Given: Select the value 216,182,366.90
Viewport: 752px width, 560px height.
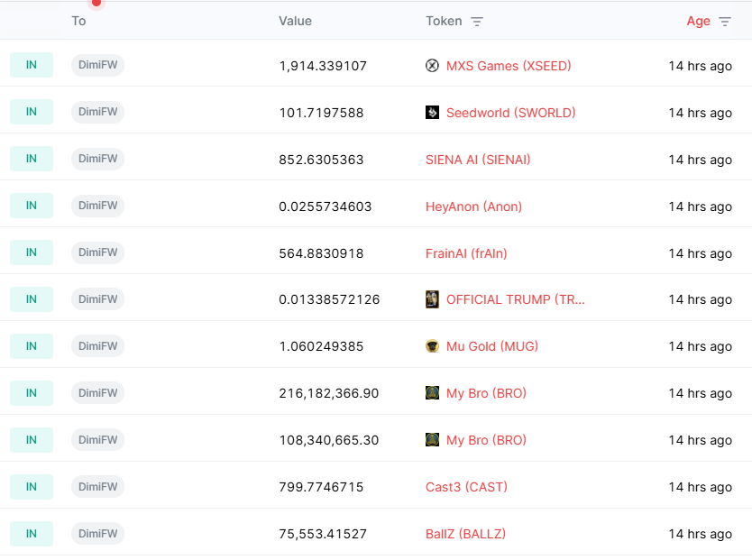Looking at the screenshot, I should click(x=329, y=393).
